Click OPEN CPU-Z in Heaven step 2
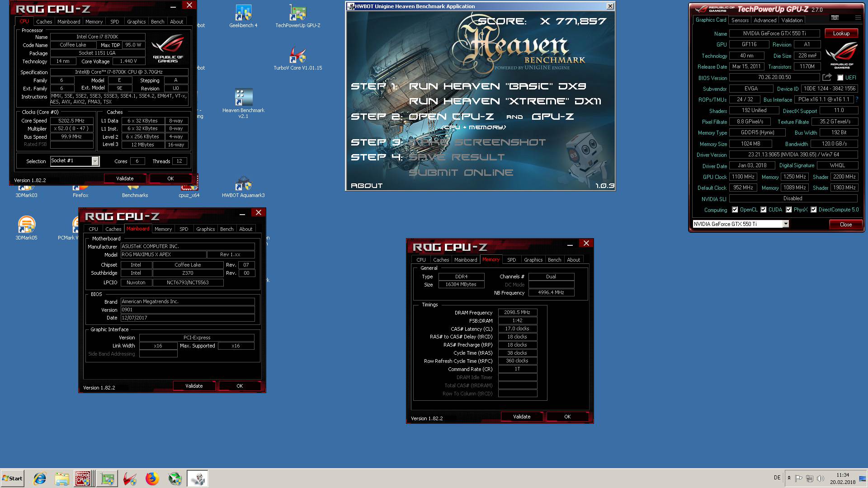 pos(451,117)
